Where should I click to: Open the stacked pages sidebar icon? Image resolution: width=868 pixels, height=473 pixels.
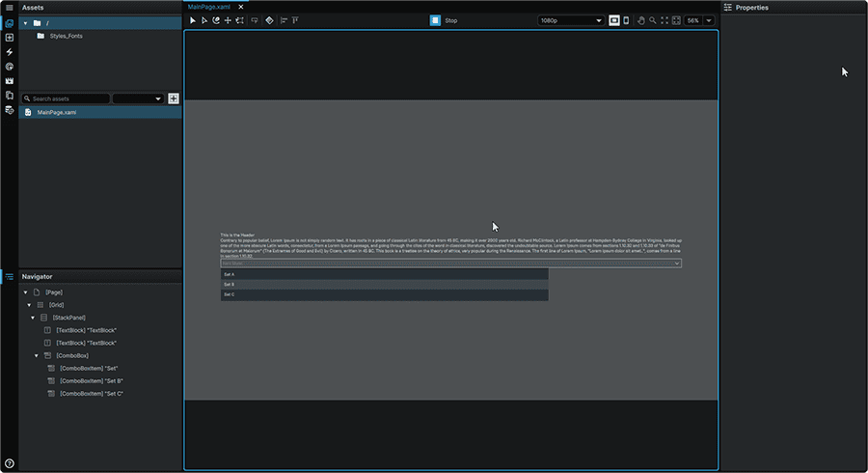10,96
